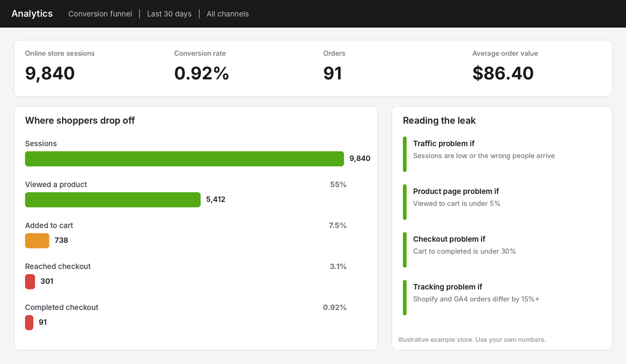Click Shopify and GA4 orders differ text
The image size is (626, 364).
[476, 299]
